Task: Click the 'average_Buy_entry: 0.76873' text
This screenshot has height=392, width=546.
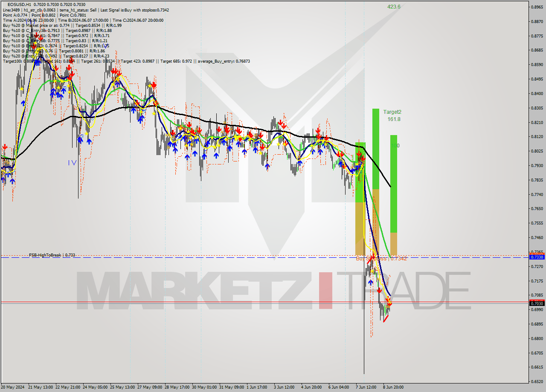Action: 224,61
